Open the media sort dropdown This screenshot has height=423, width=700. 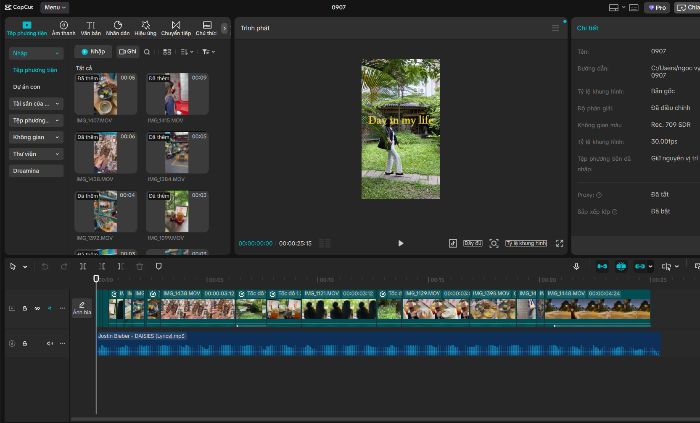[x=187, y=52]
